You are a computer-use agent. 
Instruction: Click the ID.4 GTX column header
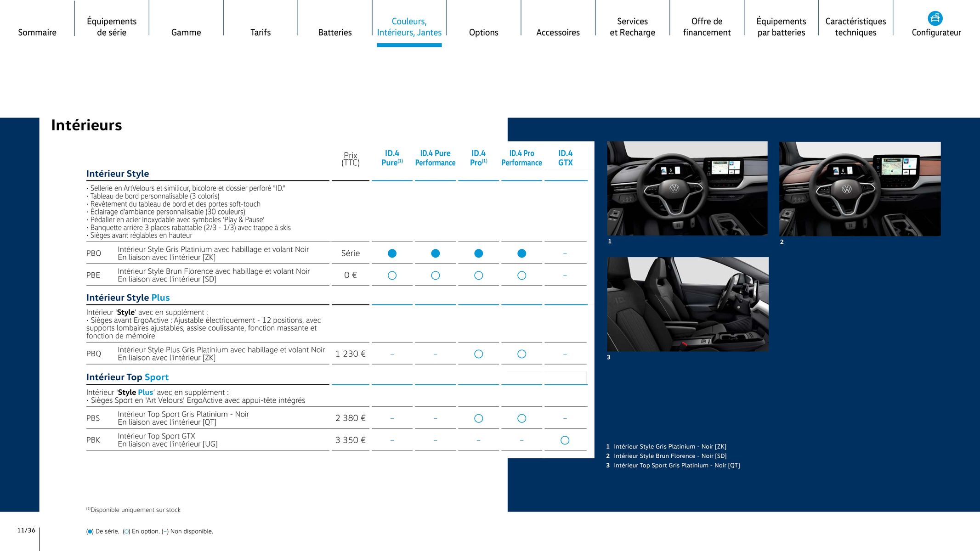point(566,158)
